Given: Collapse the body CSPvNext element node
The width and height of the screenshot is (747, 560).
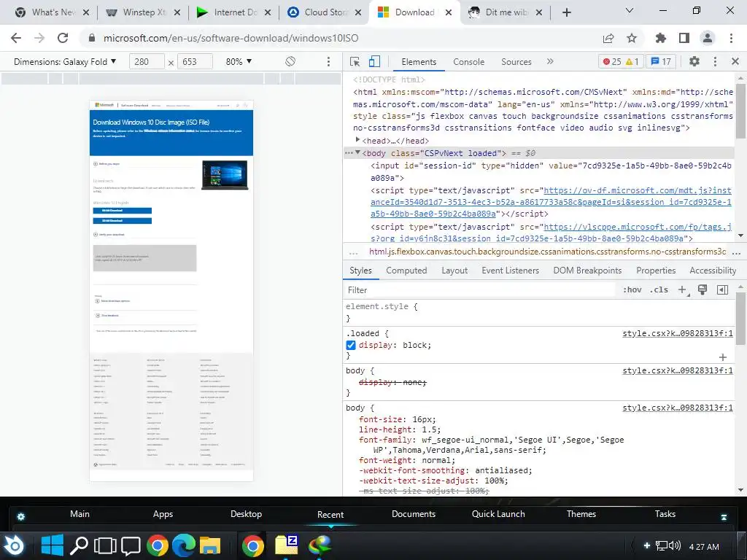Looking at the screenshot, I should [357, 152].
